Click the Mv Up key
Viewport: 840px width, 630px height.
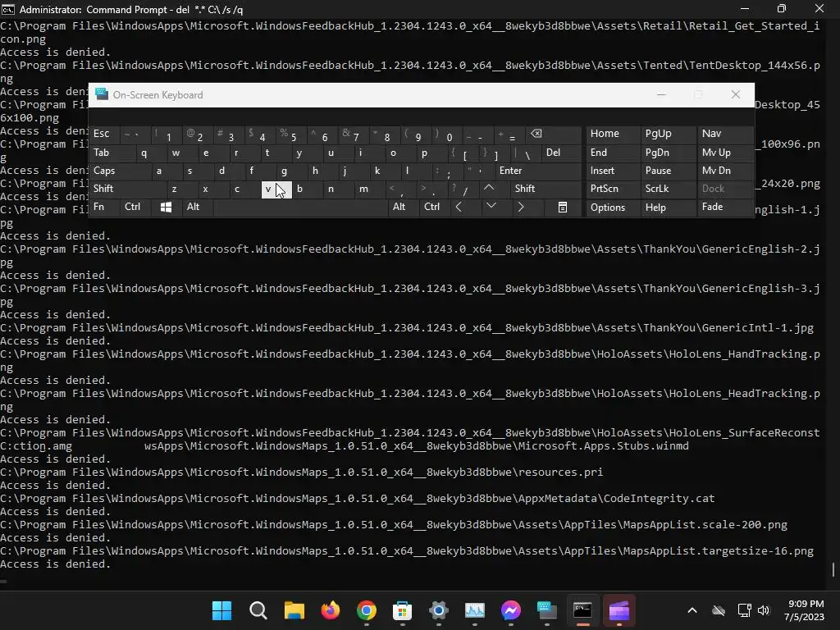pos(725,153)
